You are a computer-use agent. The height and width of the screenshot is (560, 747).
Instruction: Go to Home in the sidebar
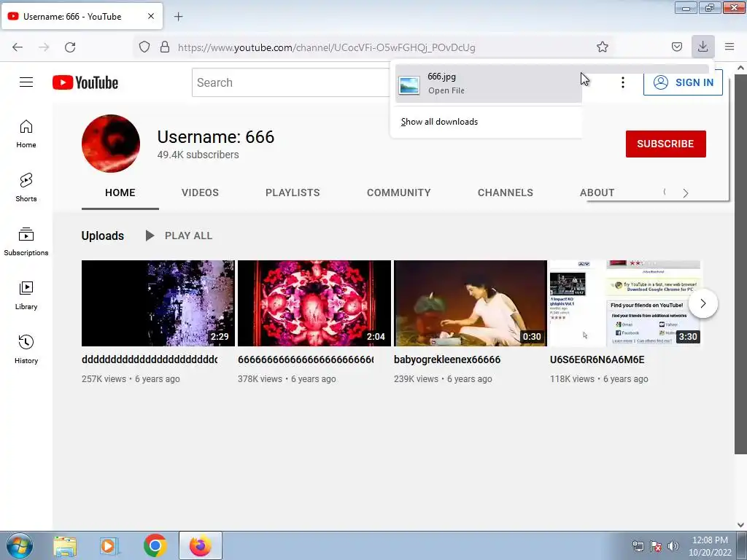click(26, 134)
